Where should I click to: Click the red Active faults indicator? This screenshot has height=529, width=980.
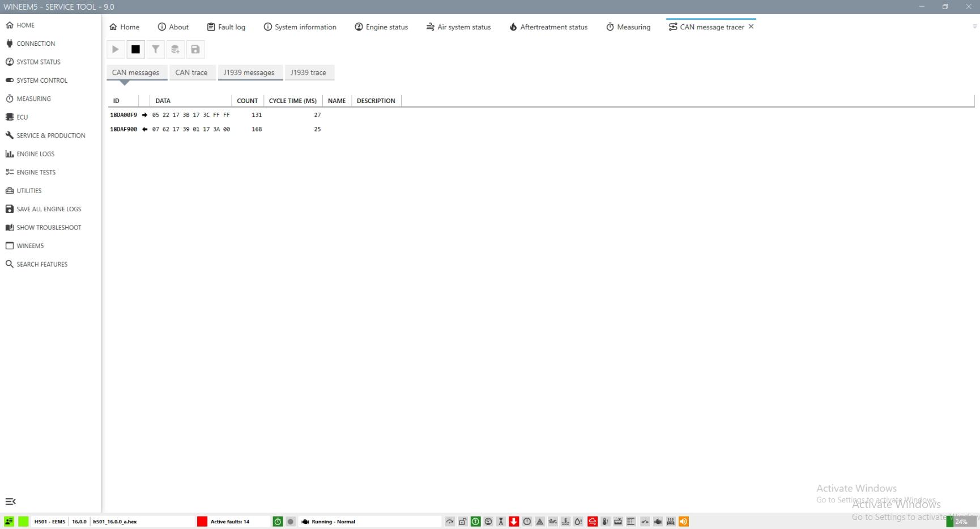click(x=202, y=522)
